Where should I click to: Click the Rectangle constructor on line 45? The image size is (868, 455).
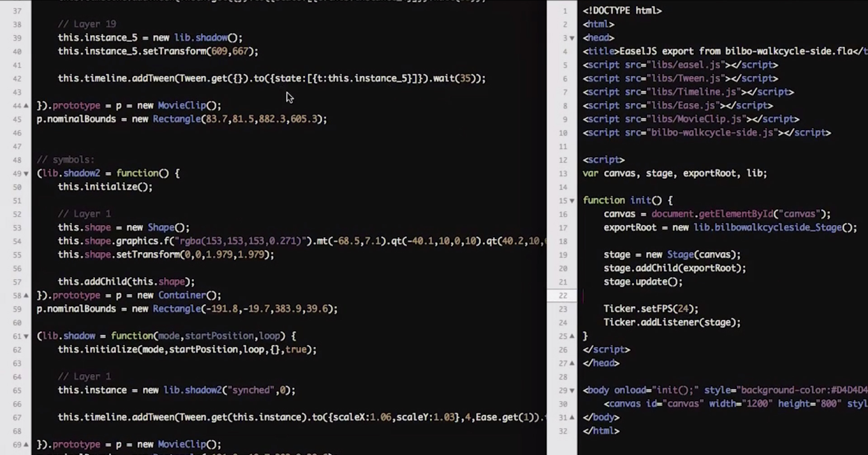click(x=177, y=119)
